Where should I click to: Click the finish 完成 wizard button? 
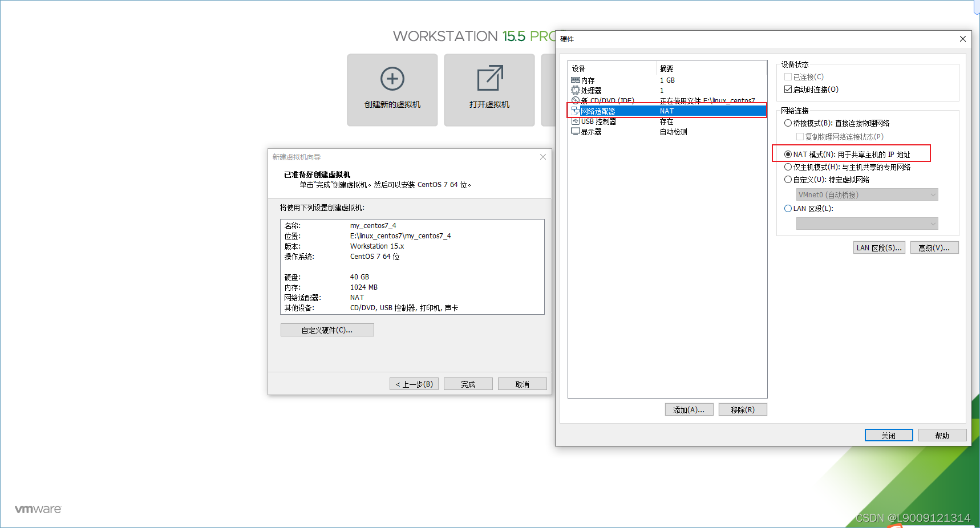click(468, 384)
